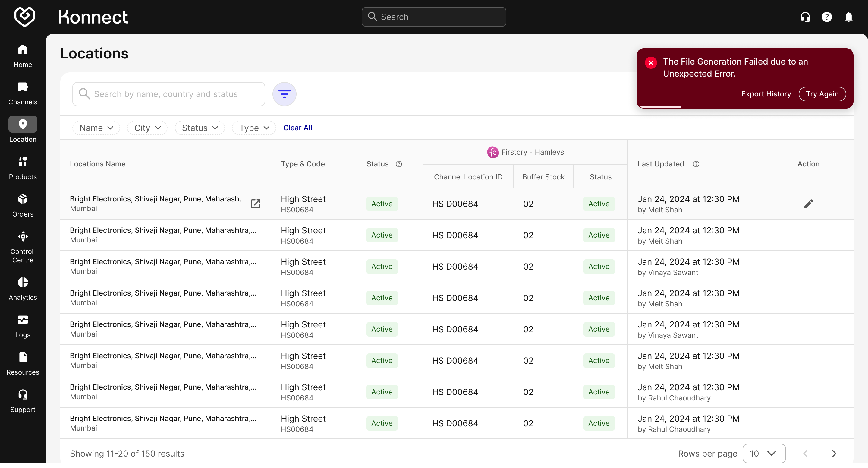The width and height of the screenshot is (868, 468).
Task: Open Channels in sidebar
Action: [23, 93]
